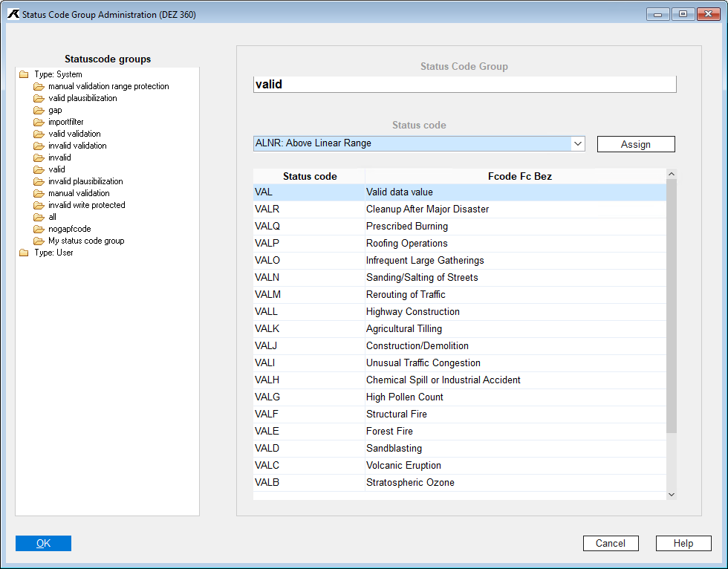Click the folder icon beside 'gap'
The height and width of the screenshot is (569, 728).
(x=39, y=110)
